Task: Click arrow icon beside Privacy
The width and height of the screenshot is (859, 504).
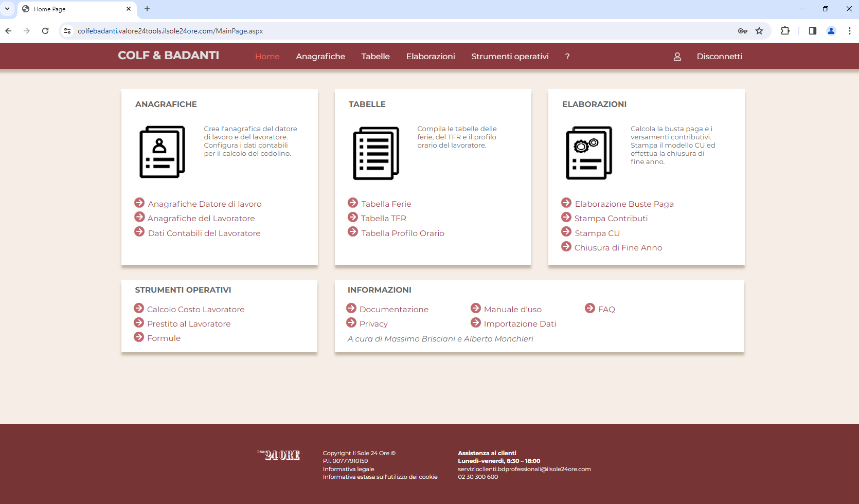Action: click(x=351, y=322)
